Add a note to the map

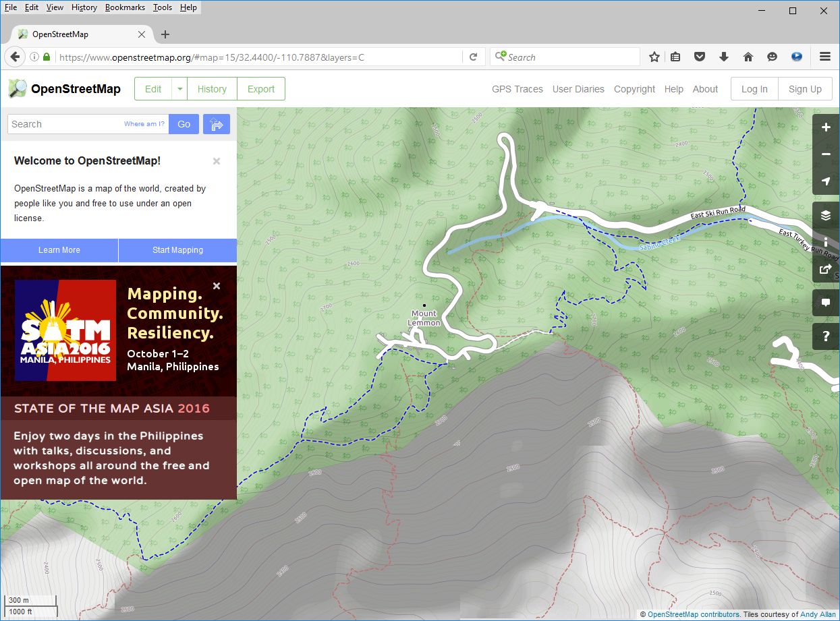tap(826, 303)
